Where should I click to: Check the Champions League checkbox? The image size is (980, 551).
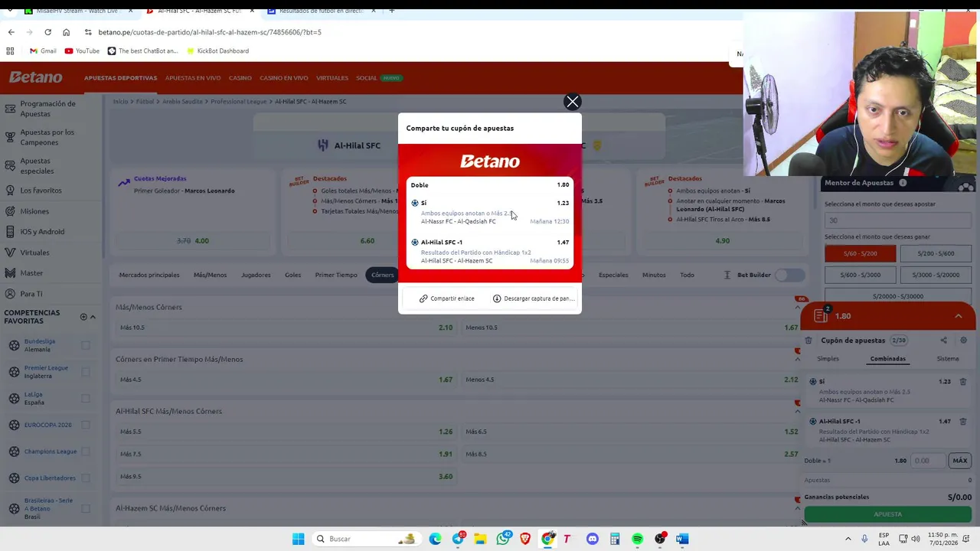(x=86, y=452)
